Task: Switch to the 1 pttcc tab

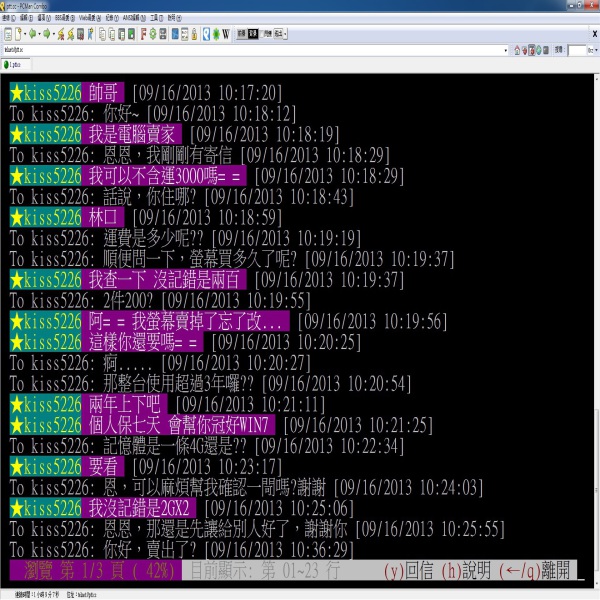Action: [16, 65]
